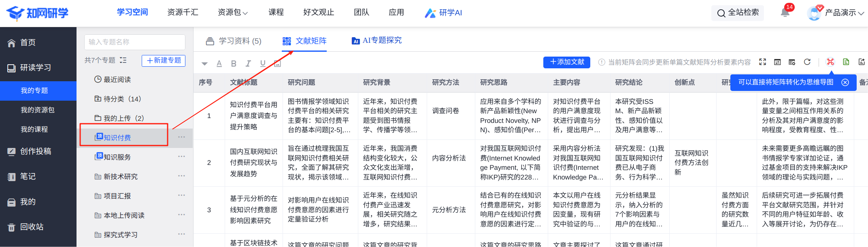Click the table column settings icon
Screen dimensions: 868x247
[792, 62]
